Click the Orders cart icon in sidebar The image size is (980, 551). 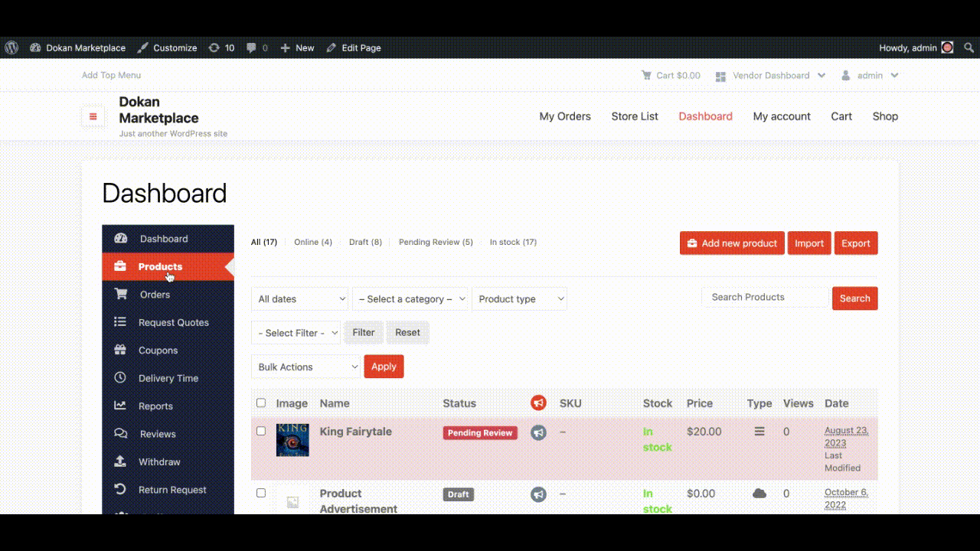120,294
